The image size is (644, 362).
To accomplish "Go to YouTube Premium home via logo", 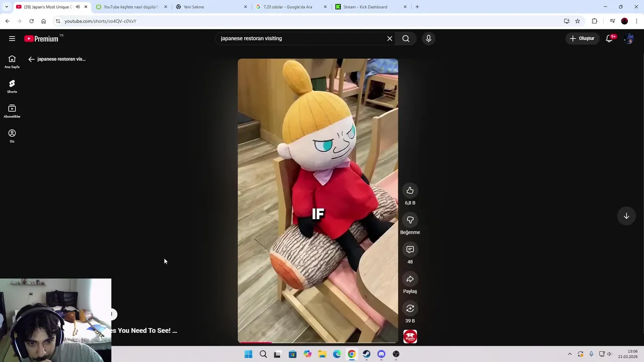I will tap(41, 39).
